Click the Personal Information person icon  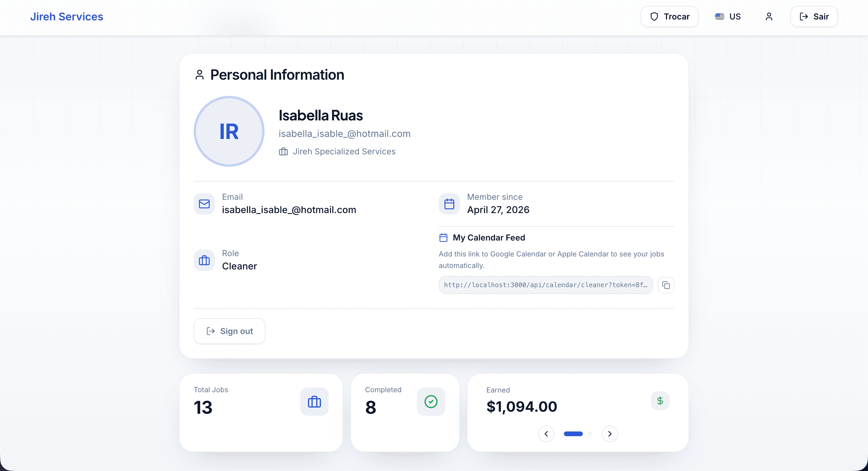click(200, 75)
